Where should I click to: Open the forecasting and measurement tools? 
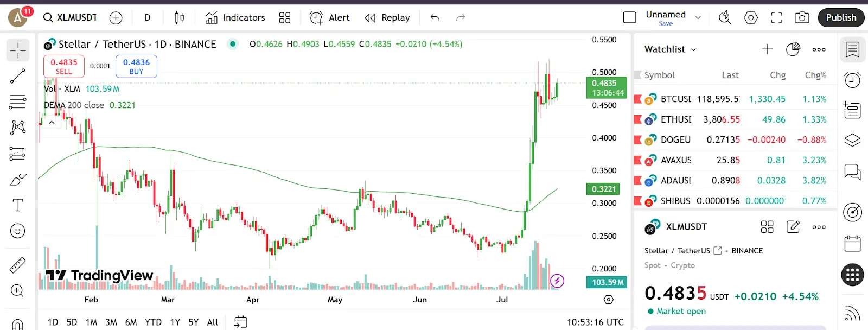pyautogui.click(x=18, y=154)
